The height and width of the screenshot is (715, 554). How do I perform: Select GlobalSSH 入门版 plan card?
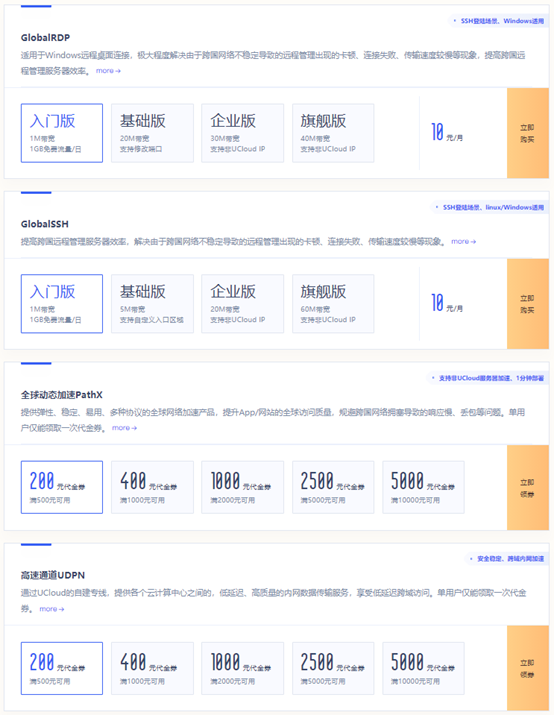pyautogui.click(x=62, y=304)
